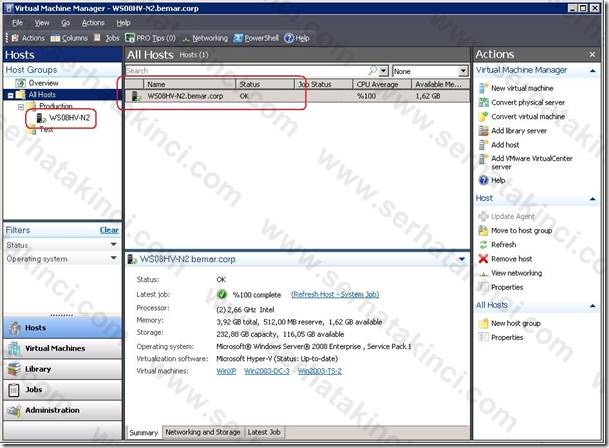Select the WS08HV-N2.bemar.corp host row
Viewport: 609px width, 448px height.
297,96
